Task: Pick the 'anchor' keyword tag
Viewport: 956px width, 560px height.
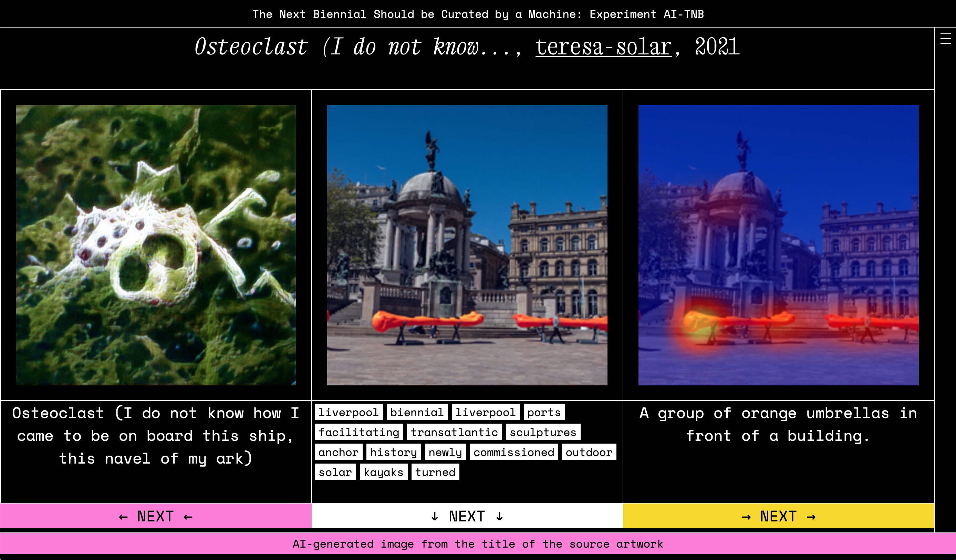Action: 339,452
